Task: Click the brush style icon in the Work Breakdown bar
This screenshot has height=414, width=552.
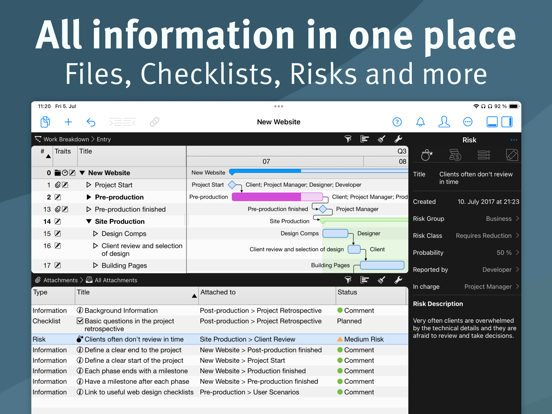Action: coord(381,139)
